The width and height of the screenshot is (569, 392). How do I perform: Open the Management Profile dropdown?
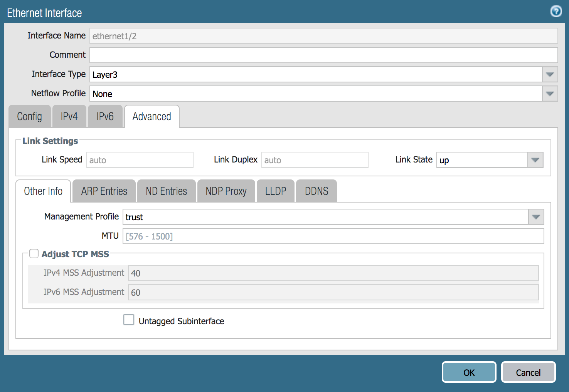(535, 217)
